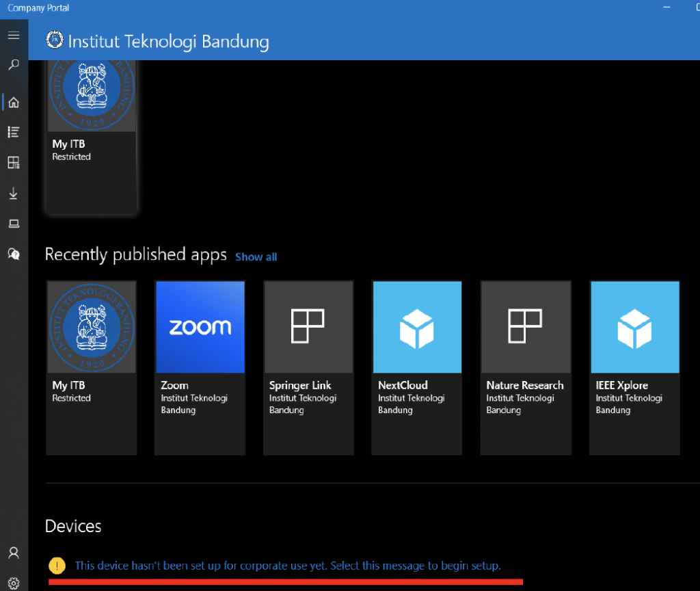Viewport: 700px width, 591px height.
Task: Open search with the magnifier icon
Action: coord(14,65)
